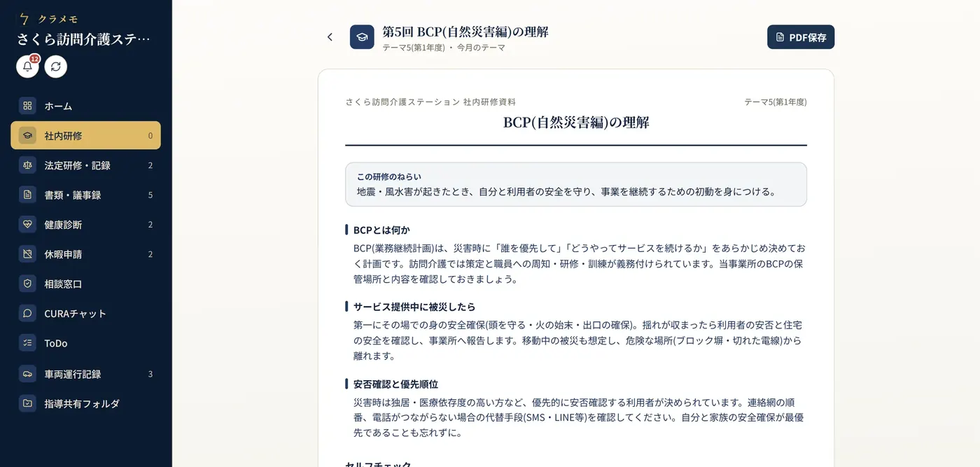Click the graduation cap icon beside the page title
The image size is (980, 467).
click(x=362, y=37)
